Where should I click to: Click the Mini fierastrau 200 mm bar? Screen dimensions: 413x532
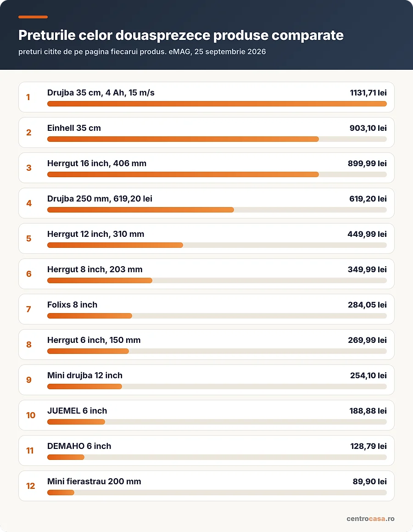point(217,493)
